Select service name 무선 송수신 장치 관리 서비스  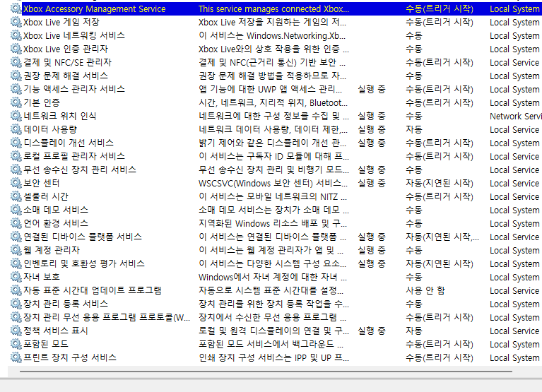pyautogui.click(x=80, y=170)
